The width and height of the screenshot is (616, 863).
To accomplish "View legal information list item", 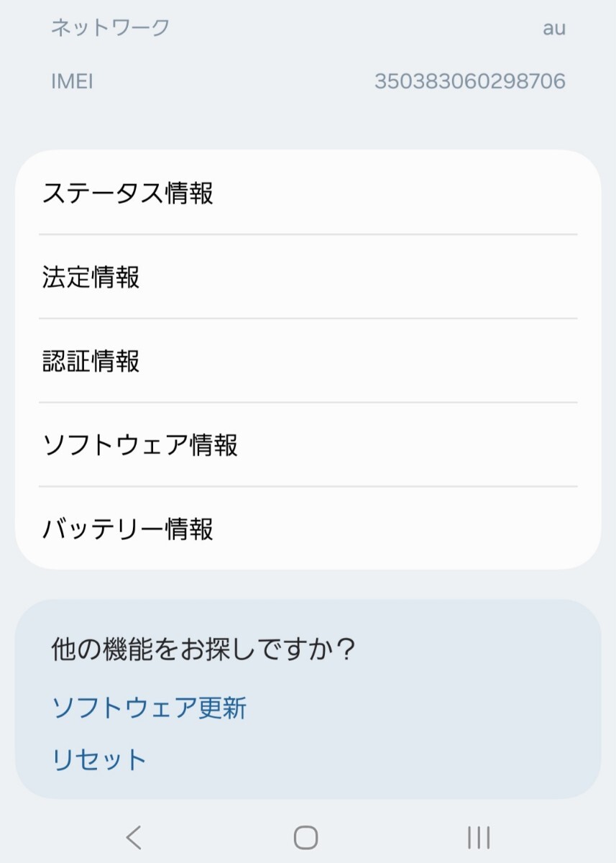I will pyautogui.click(x=308, y=277).
